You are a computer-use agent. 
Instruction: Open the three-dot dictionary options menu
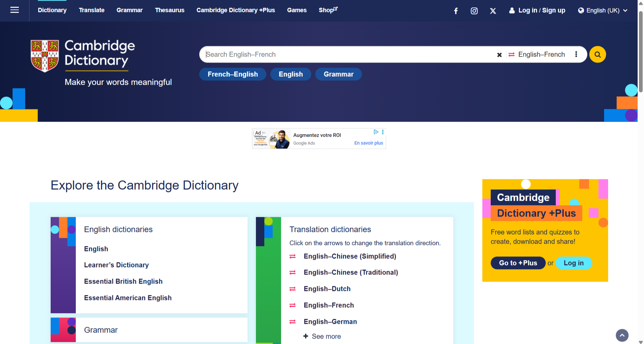point(576,54)
